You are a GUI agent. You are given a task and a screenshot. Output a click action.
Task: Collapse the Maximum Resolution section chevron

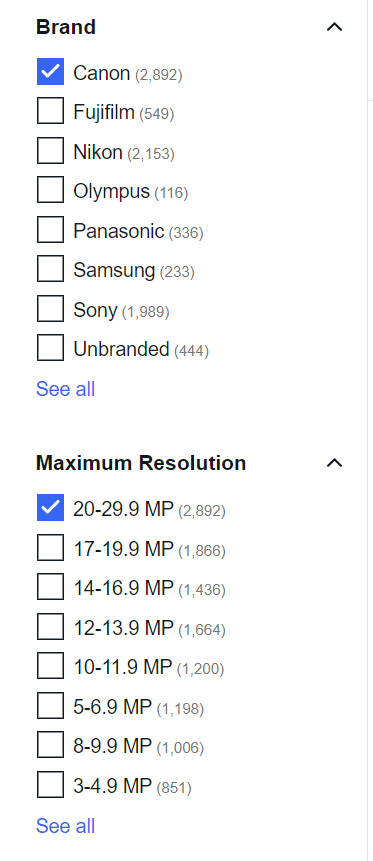335,463
